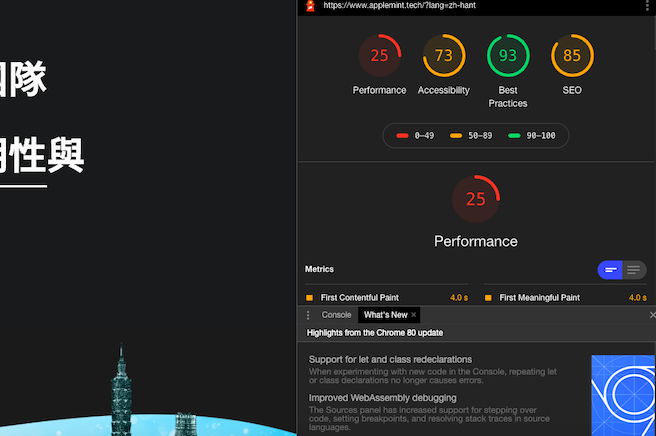Expand the First Meaningful Paint metric
Screen dimensions: 656x436
(x=539, y=298)
